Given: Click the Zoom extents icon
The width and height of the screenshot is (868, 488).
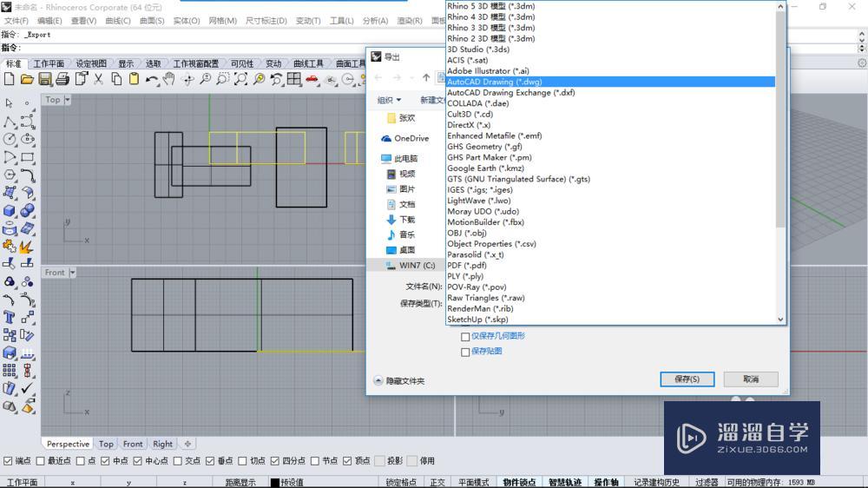Looking at the screenshot, I should point(240,79).
